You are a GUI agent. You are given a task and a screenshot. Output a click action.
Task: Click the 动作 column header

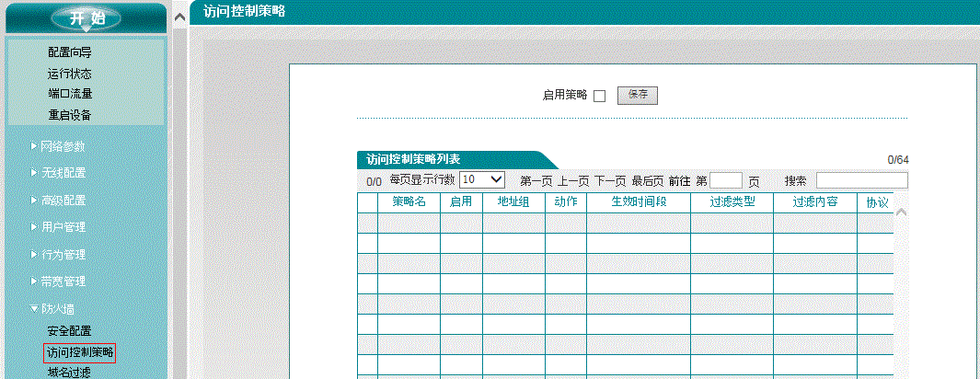(x=566, y=202)
